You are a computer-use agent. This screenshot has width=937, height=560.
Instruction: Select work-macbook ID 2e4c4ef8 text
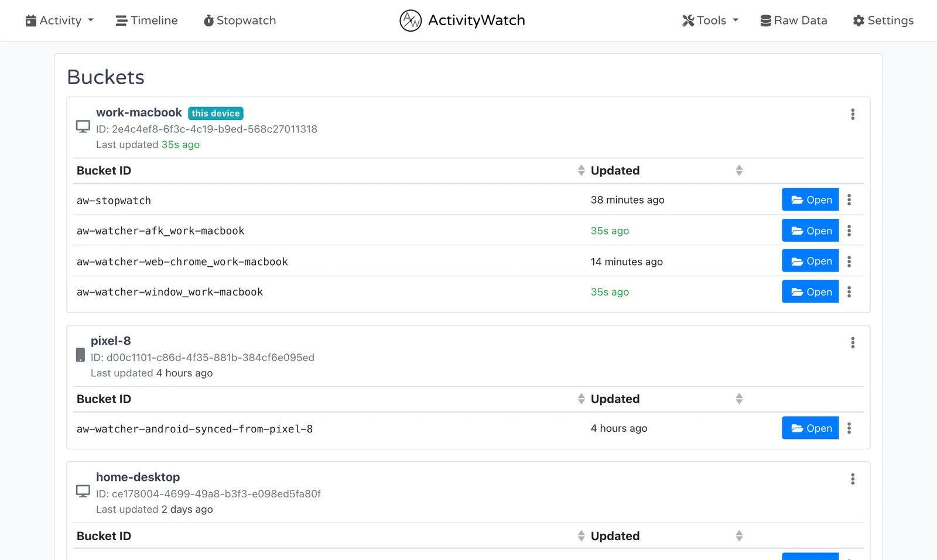[x=207, y=129]
